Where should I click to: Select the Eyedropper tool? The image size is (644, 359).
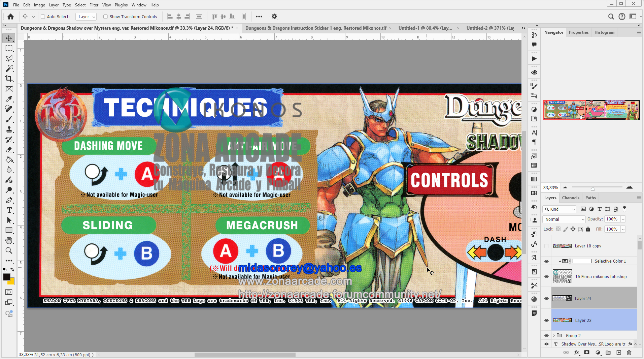(x=9, y=99)
